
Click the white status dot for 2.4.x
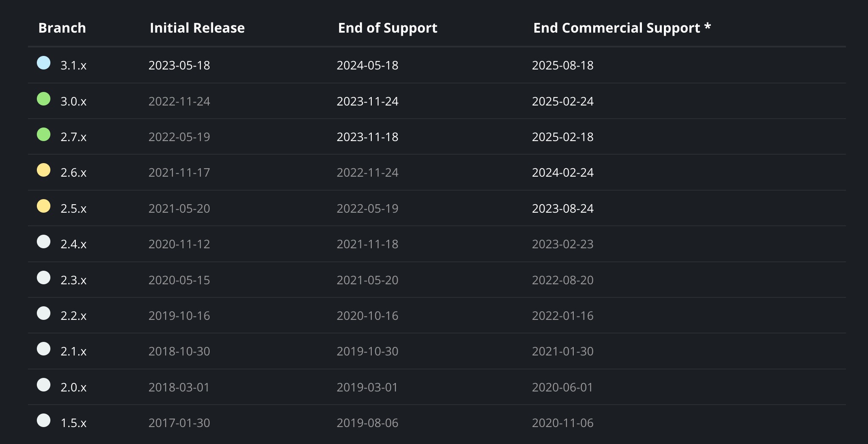pyautogui.click(x=44, y=241)
